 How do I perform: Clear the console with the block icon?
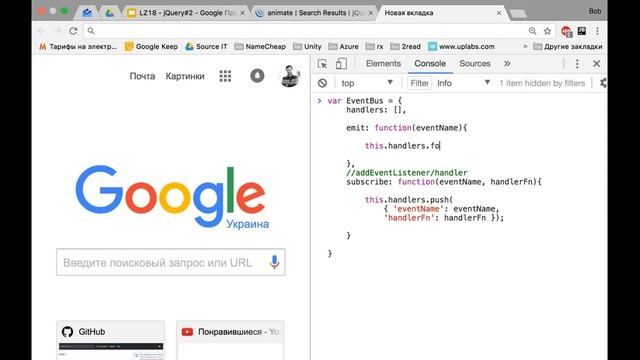pyautogui.click(x=322, y=83)
